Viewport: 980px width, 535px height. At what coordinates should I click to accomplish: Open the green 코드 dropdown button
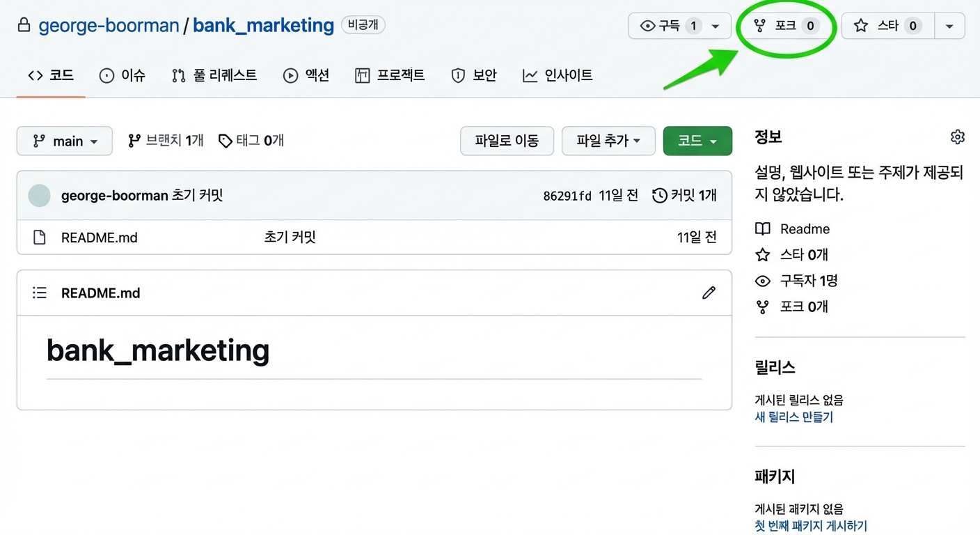click(697, 141)
